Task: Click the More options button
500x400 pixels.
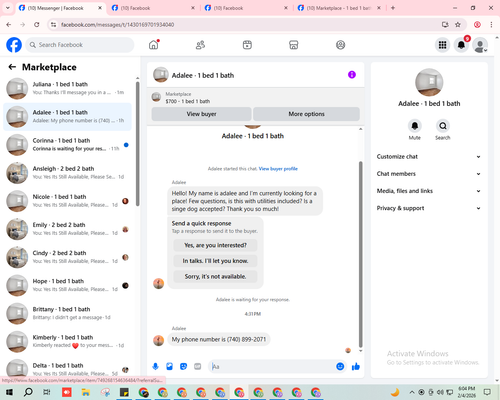Action: click(x=306, y=114)
